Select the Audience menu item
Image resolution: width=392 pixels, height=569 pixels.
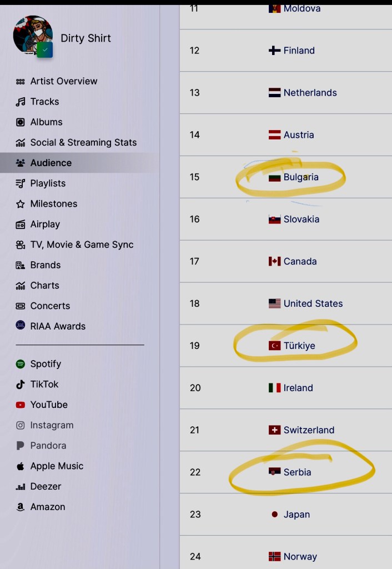coord(51,163)
